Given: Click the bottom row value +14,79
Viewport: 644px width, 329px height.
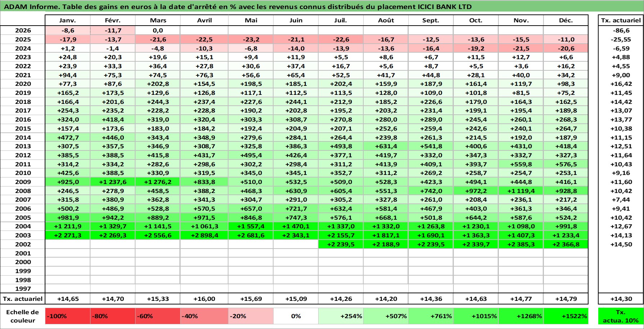Looking at the screenshot, I should pyautogui.click(x=566, y=299).
